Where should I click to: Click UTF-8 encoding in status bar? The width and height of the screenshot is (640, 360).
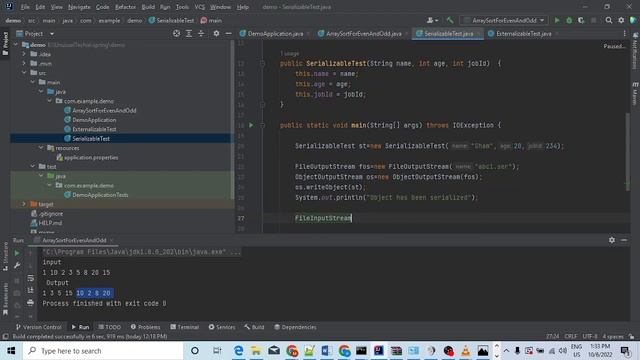590,336
